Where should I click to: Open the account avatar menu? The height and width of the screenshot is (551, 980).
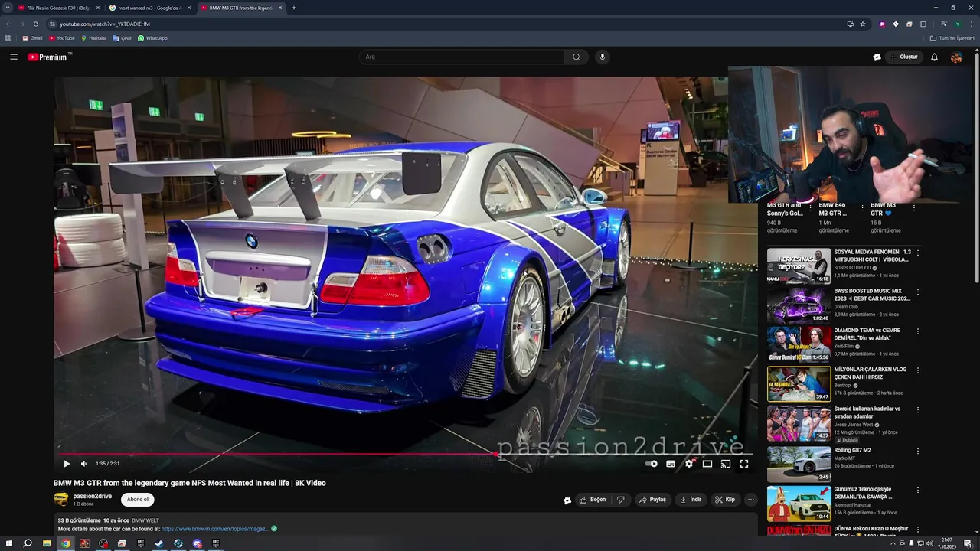[956, 57]
